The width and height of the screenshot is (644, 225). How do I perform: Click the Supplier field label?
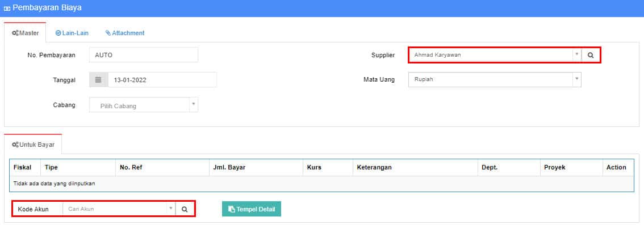pyautogui.click(x=383, y=55)
